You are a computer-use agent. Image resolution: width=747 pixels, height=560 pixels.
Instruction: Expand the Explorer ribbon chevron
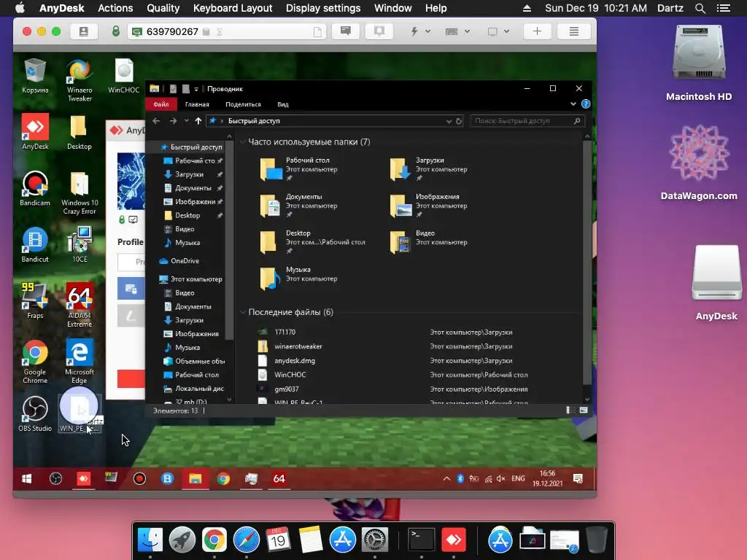(573, 104)
